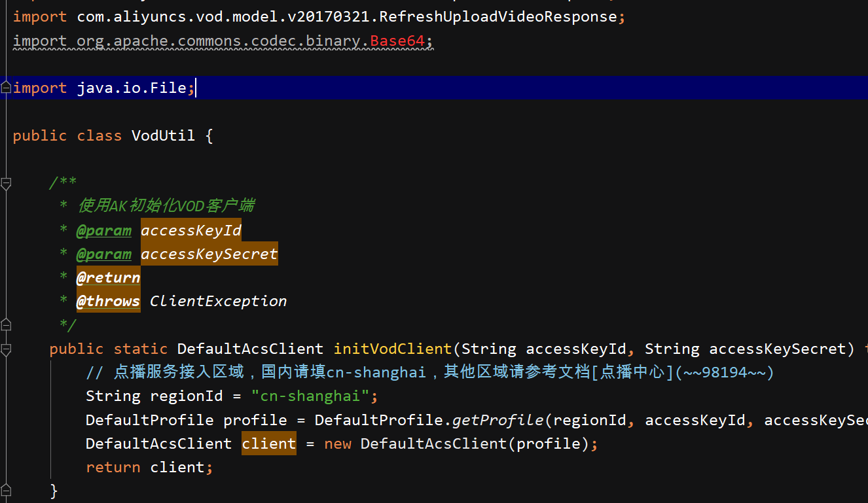Place cursor on VodUtil class name
868x503 pixels.
[163, 135]
